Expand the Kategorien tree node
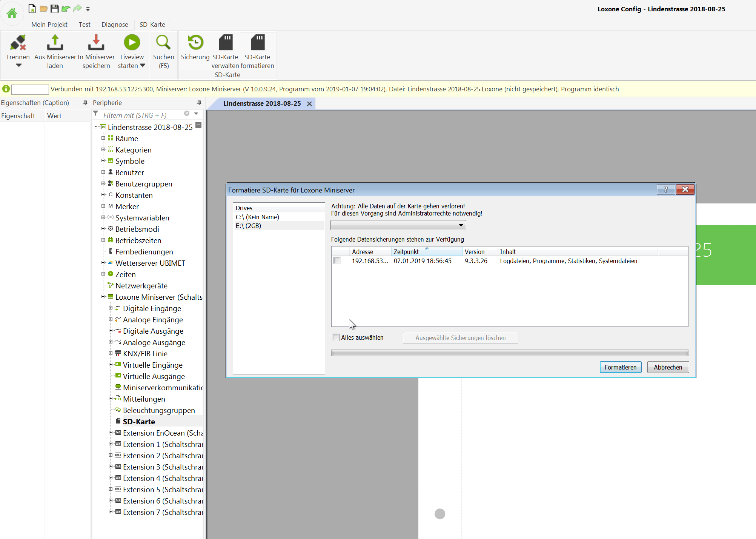The image size is (756, 539). [x=103, y=149]
